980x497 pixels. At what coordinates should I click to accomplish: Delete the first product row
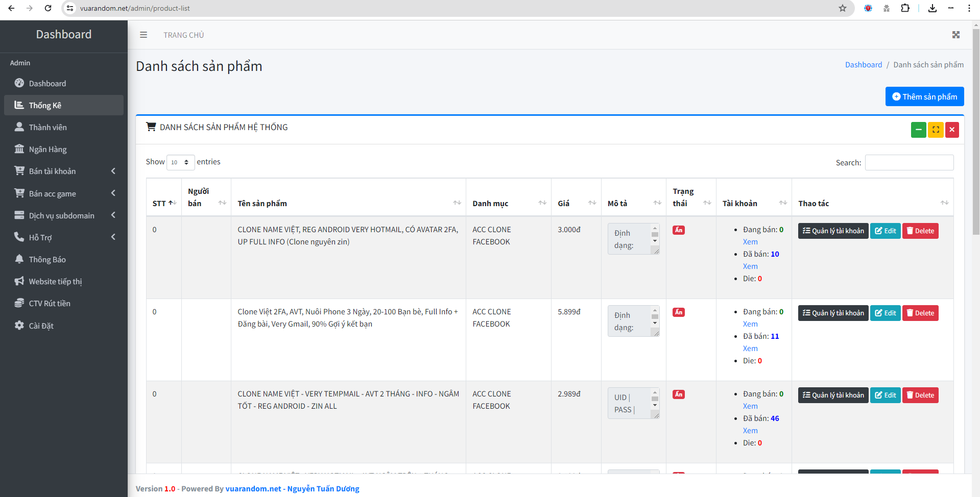tap(920, 231)
